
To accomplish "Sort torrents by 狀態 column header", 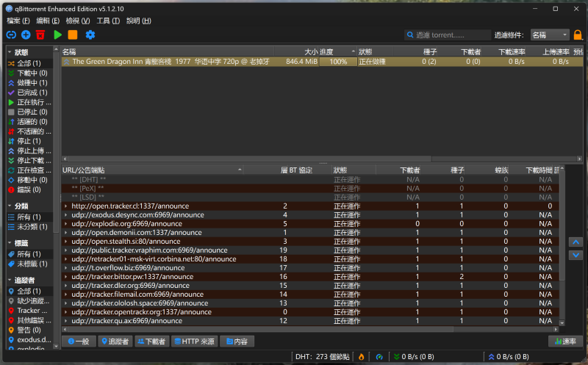I will [x=375, y=51].
